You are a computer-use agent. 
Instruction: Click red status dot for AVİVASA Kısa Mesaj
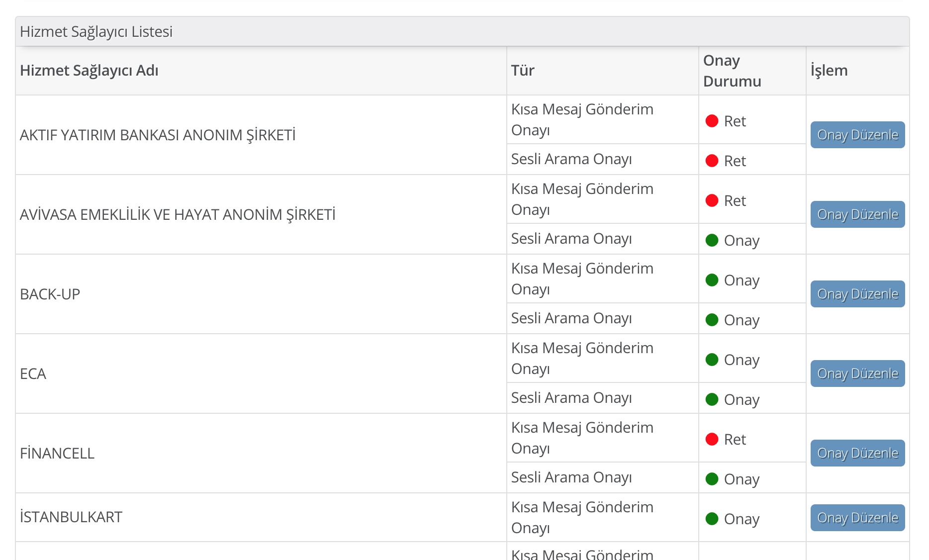[712, 200]
